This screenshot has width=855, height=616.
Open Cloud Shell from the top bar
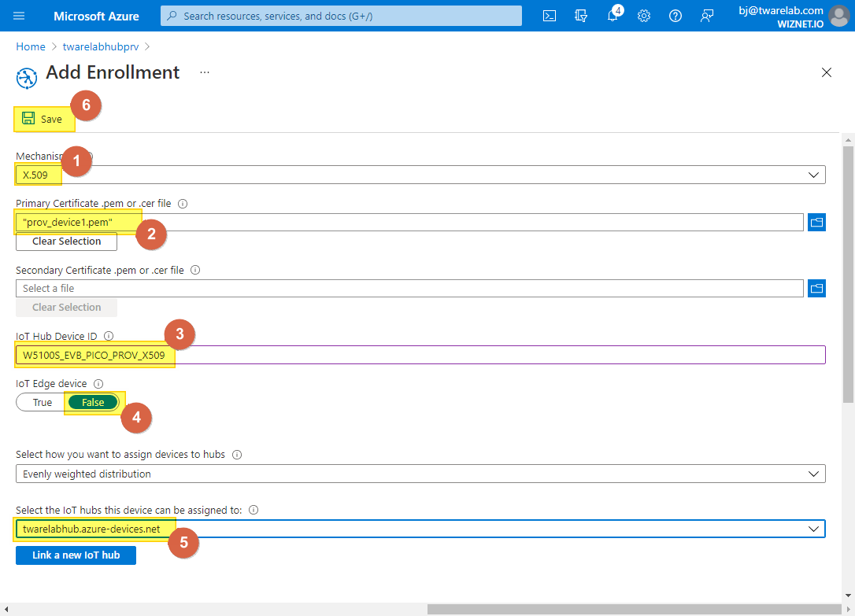550,16
